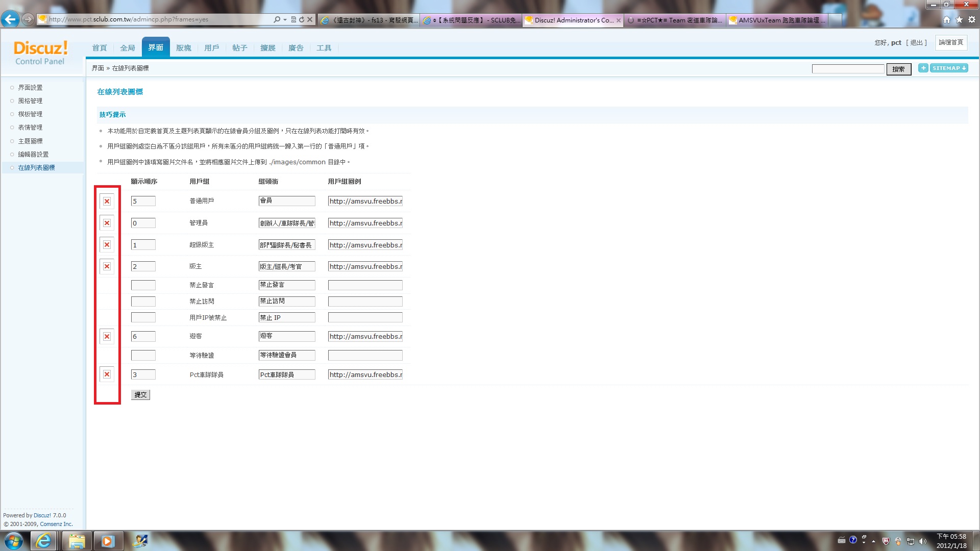Click the plus icon beside SITEMAP
Viewport: 980px width, 551px height.
tap(923, 68)
